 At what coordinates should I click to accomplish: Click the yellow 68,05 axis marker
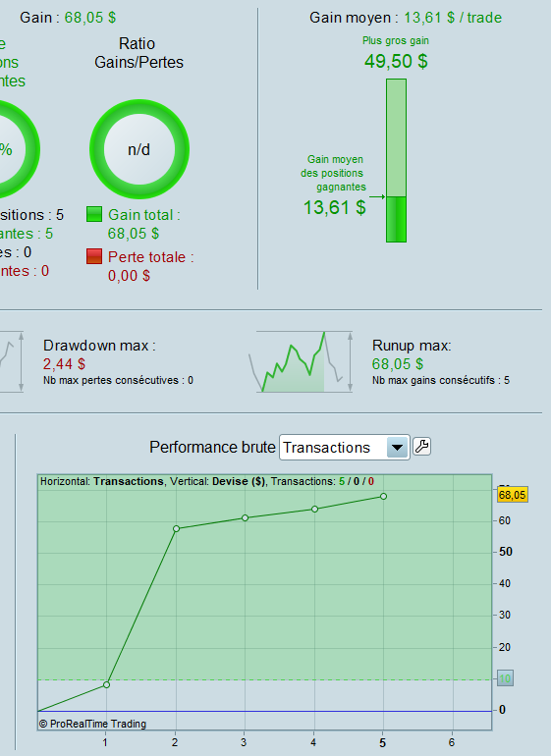click(513, 495)
